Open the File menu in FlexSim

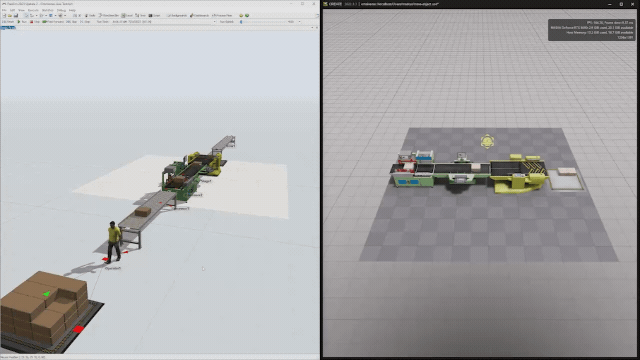click(4, 10)
